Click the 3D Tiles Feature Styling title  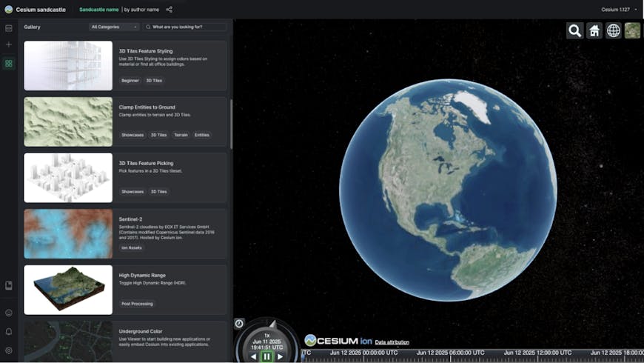coord(146,51)
